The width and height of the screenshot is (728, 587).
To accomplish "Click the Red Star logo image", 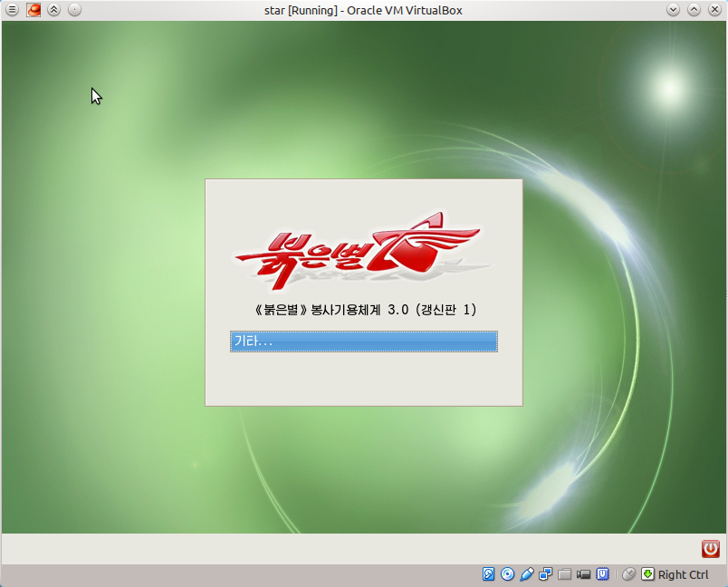I will point(359,251).
